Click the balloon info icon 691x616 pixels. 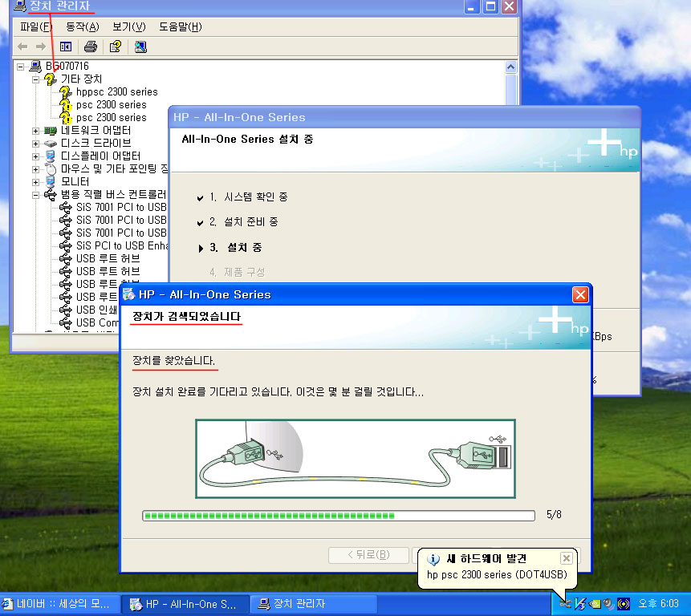[433, 559]
